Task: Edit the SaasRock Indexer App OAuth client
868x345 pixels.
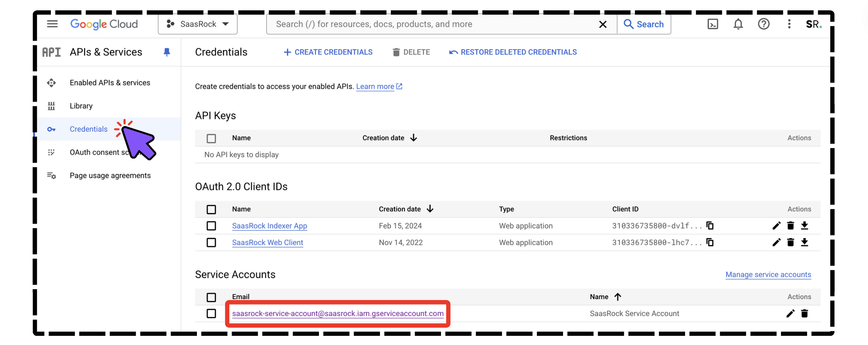Action: [777, 226]
